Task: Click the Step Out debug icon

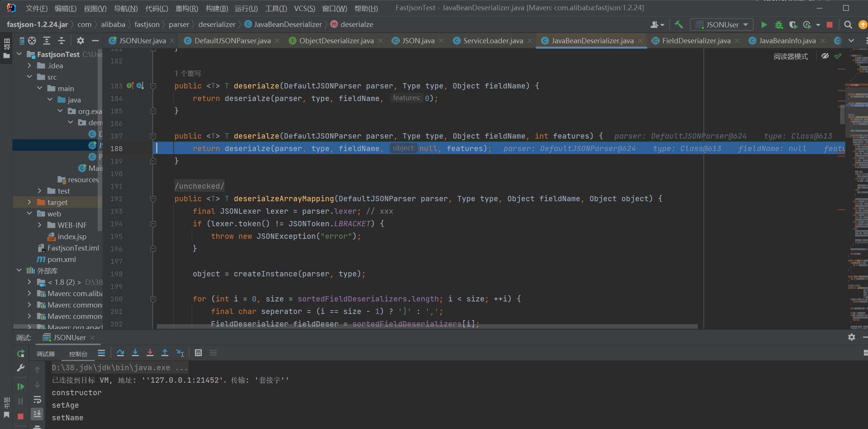Action: pos(165,353)
